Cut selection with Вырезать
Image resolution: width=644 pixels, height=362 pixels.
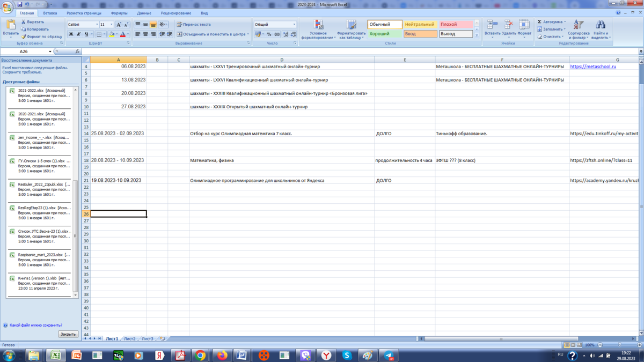click(32, 22)
